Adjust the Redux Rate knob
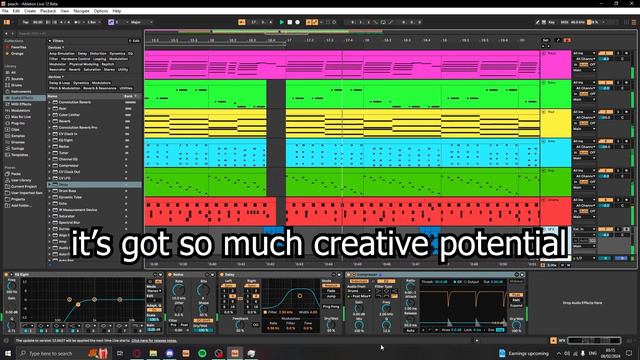 point(178,290)
